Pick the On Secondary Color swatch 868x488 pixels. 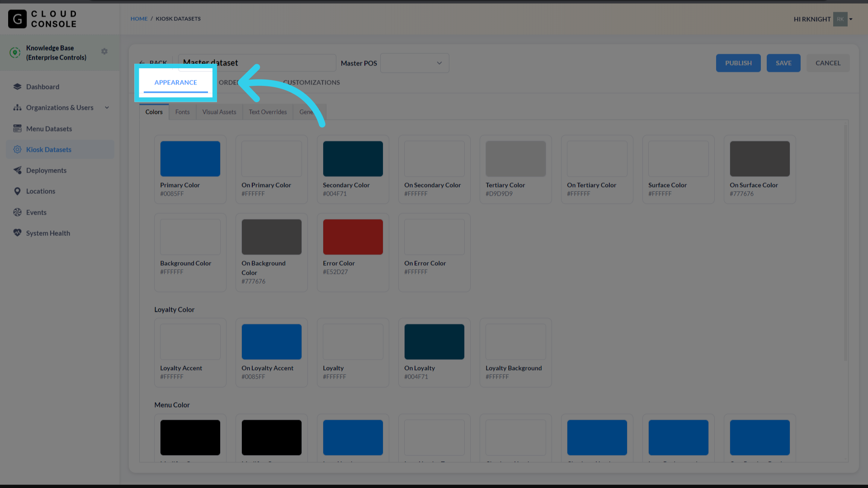(x=434, y=159)
